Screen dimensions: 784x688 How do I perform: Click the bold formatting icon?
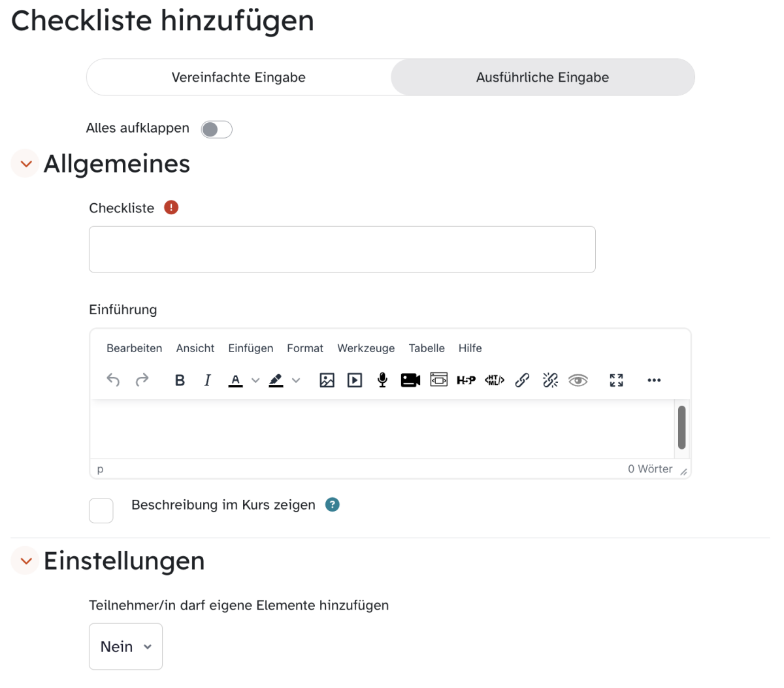pyautogui.click(x=180, y=380)
